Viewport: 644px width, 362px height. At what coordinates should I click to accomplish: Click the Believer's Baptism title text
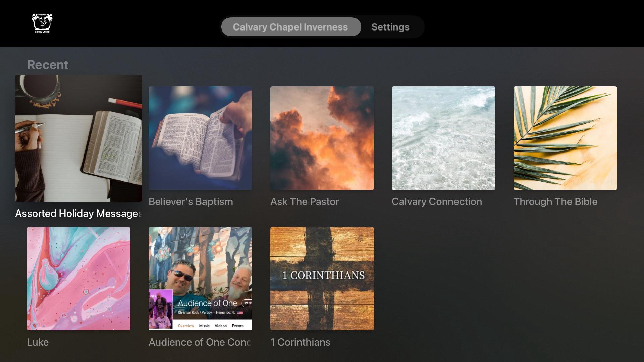(191, 202)
